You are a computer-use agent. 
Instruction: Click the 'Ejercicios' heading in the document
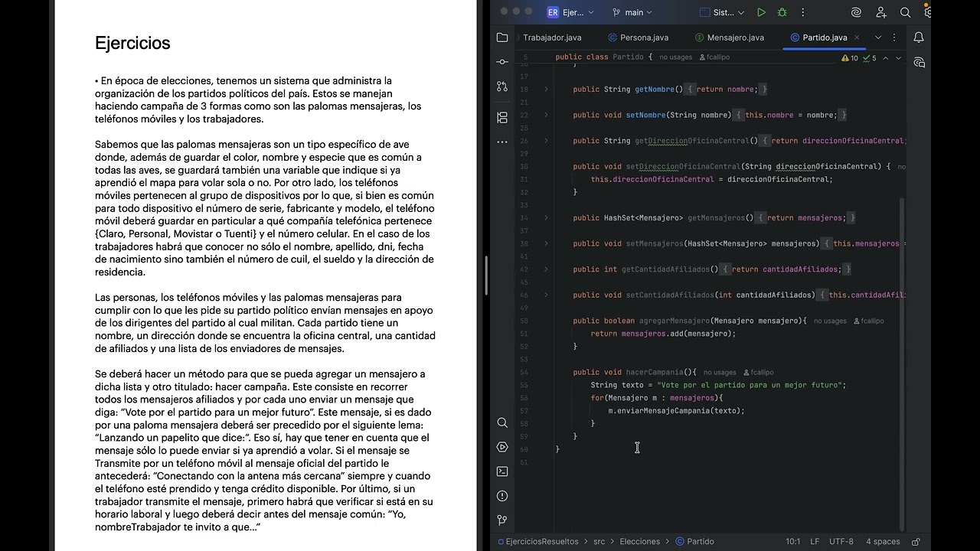click(x=132, y=43)
